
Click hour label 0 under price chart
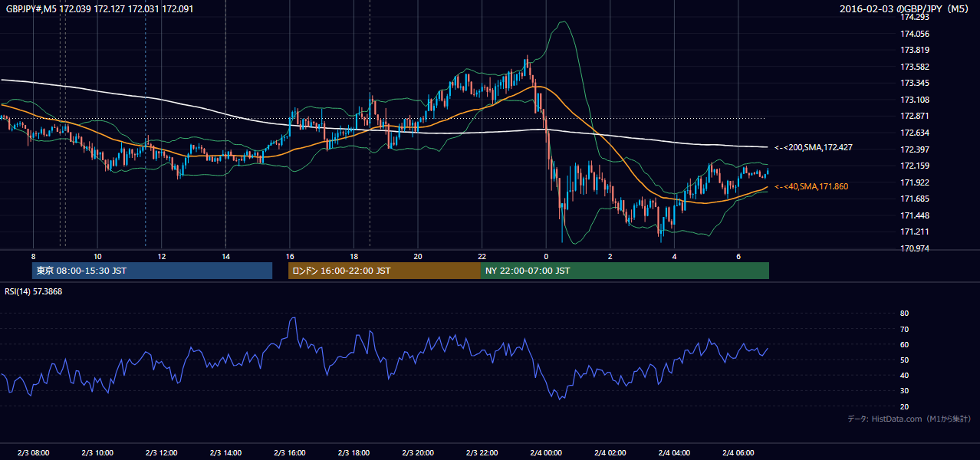coord(546,256)
